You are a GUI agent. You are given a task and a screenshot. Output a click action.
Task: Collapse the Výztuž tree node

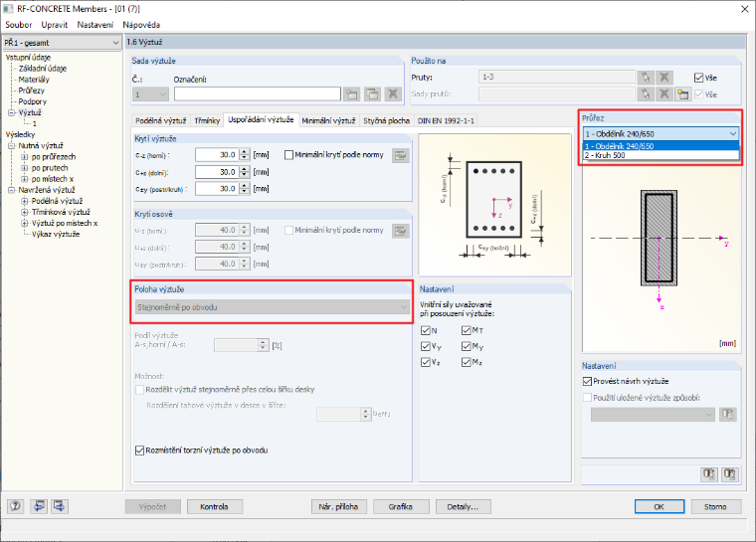click(12, 112)
